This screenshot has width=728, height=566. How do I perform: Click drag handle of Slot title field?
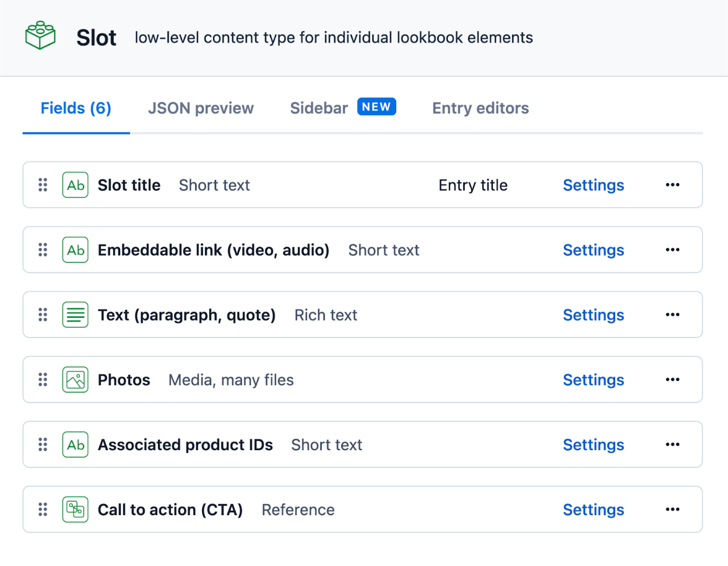(43, 185)
